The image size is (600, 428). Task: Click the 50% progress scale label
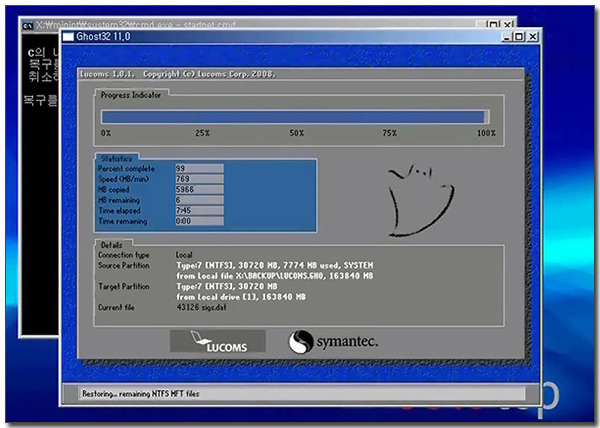tap(297, 133)
